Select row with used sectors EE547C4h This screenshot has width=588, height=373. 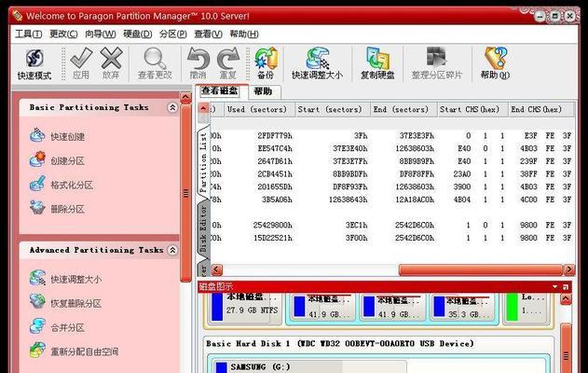392,148
